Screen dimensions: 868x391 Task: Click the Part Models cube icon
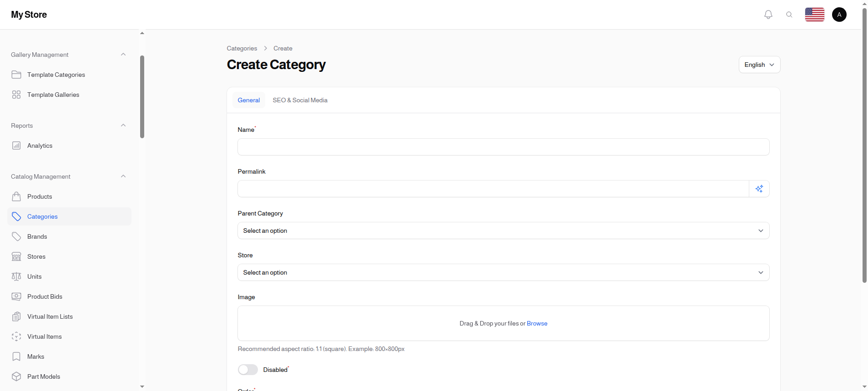pyautogui.click(x=16, y=376)
